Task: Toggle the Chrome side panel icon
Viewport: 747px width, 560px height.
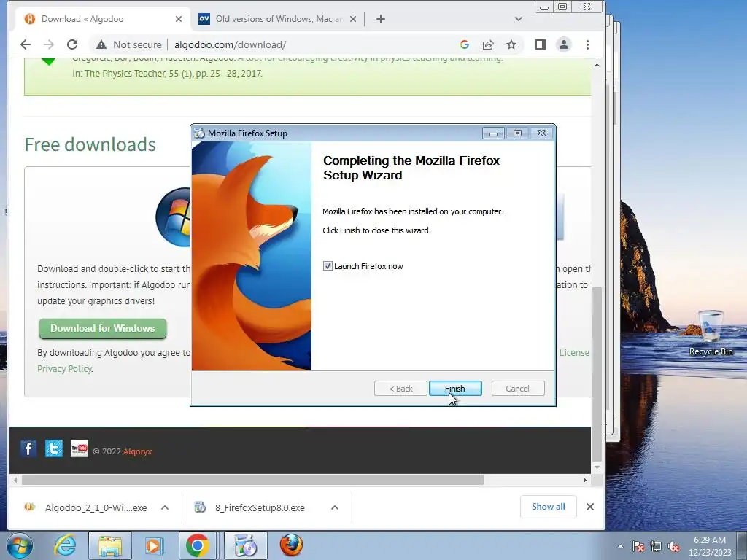Action: coord(541,44)
